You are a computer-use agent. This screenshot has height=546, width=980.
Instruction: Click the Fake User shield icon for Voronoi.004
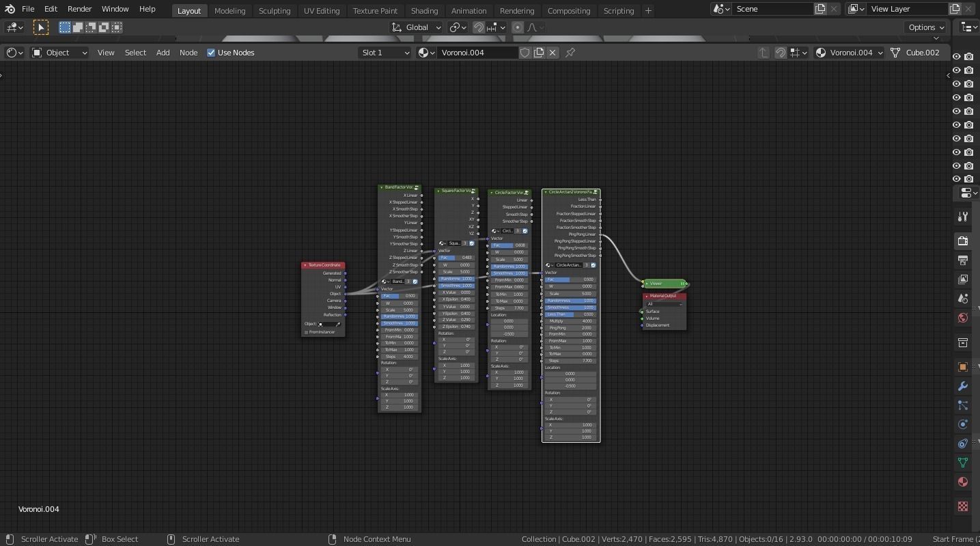coord(525,52)
